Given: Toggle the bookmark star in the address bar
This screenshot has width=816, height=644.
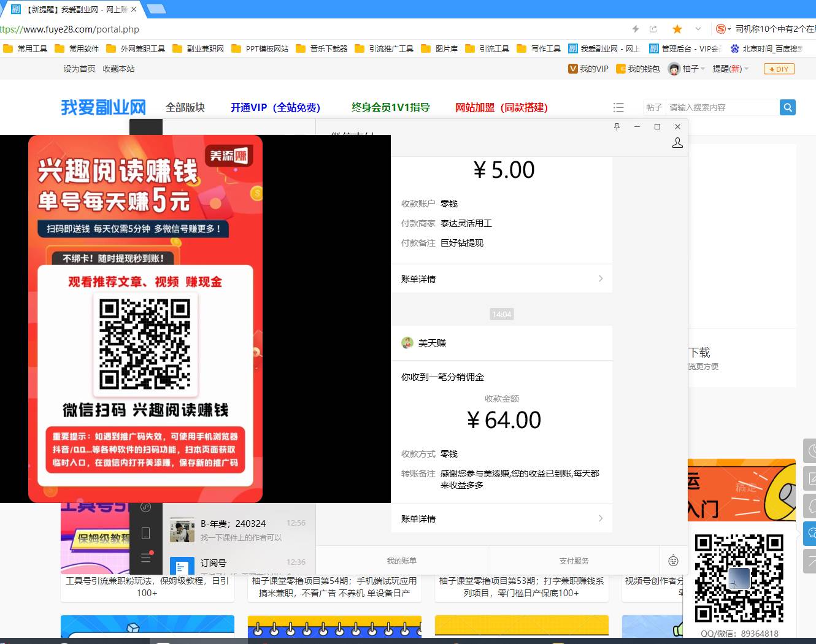Looking at the screenshot, I should point(677,29).
